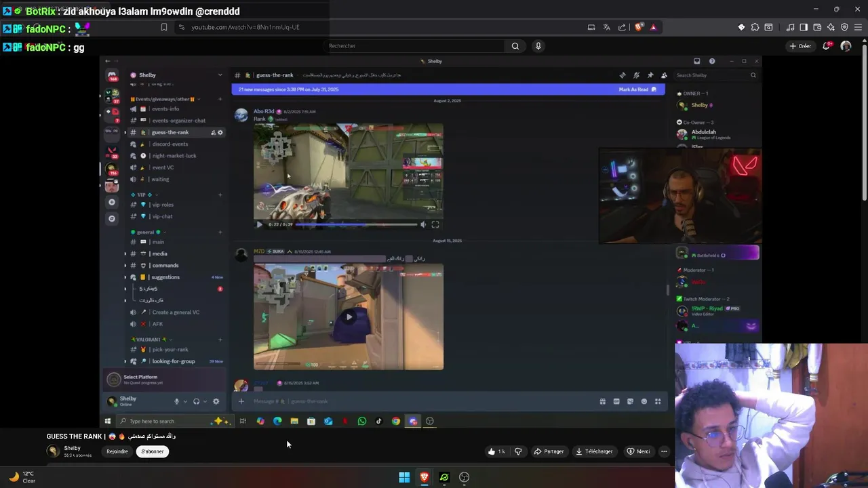This screenshot has width=868, height=488.
Task: Click Mark As Read on new messages banner
Action: 637,89
